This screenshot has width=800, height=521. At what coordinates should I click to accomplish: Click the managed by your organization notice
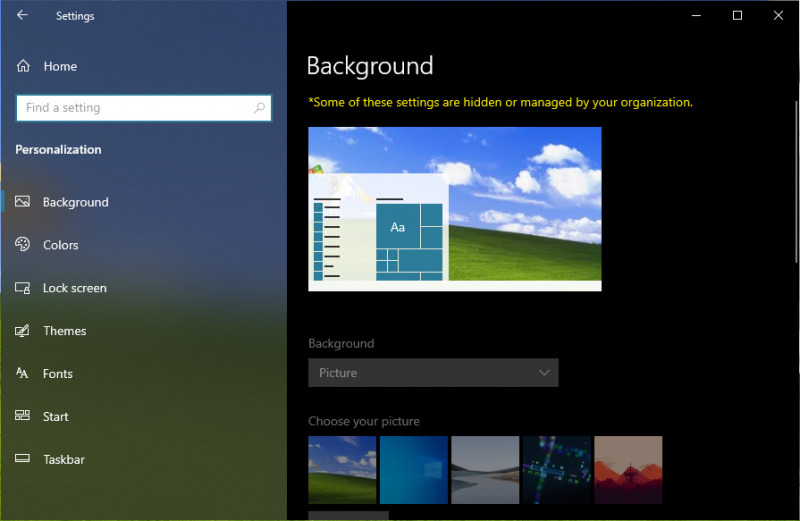click(x=501, y=102)
